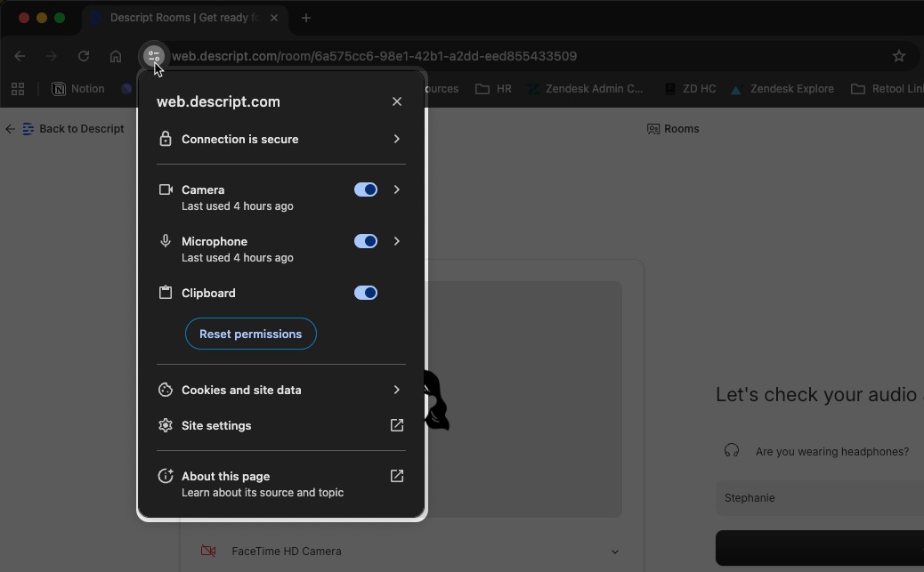Open Site settings via the gear icon
This screenshot has height=572, width=924.
click(166, 425)
